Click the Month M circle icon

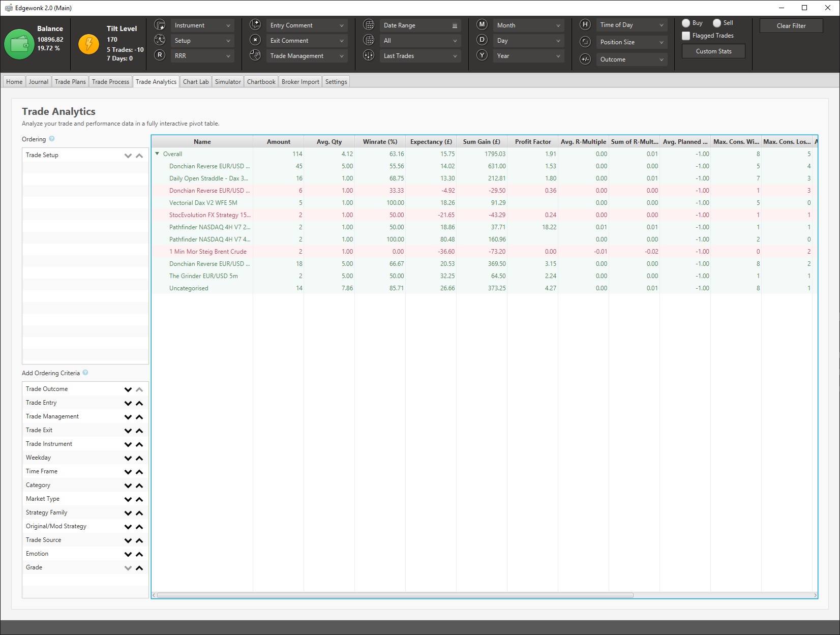[482, 24]
